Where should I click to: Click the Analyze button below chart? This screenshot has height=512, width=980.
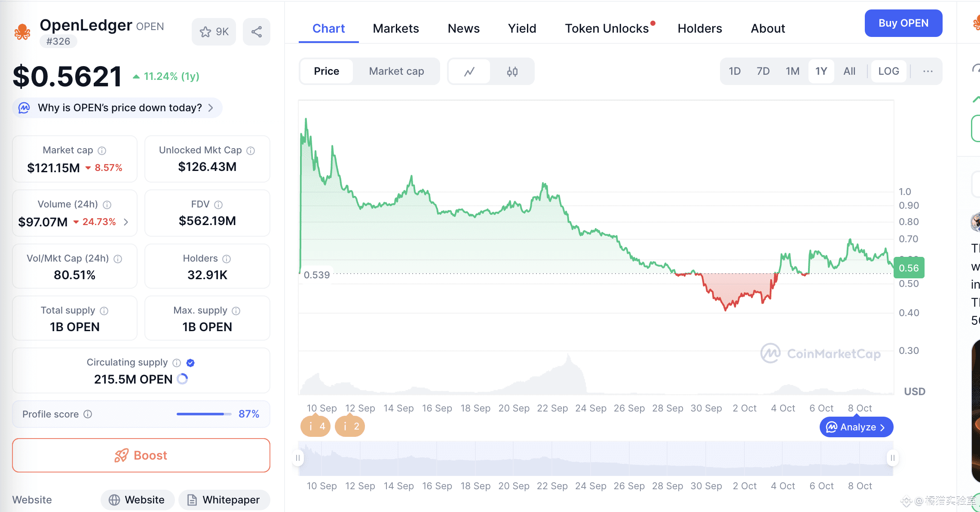[856, 427]
